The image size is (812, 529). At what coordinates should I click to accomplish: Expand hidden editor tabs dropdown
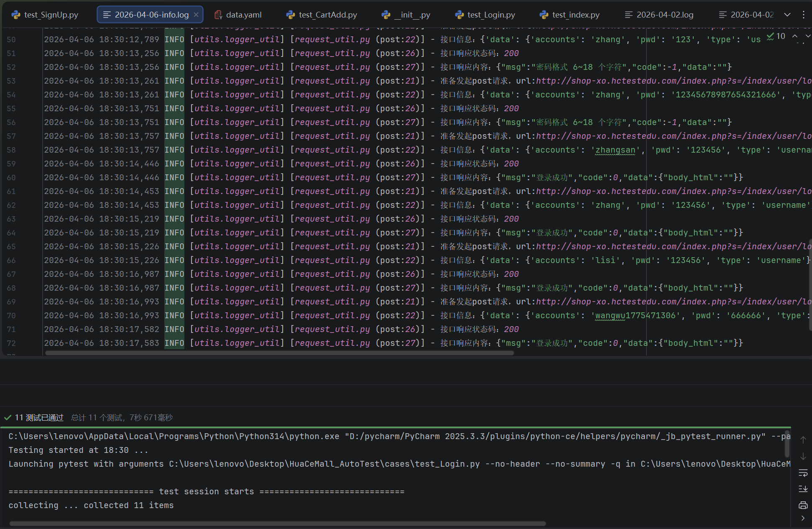click(x=787, y=15)
